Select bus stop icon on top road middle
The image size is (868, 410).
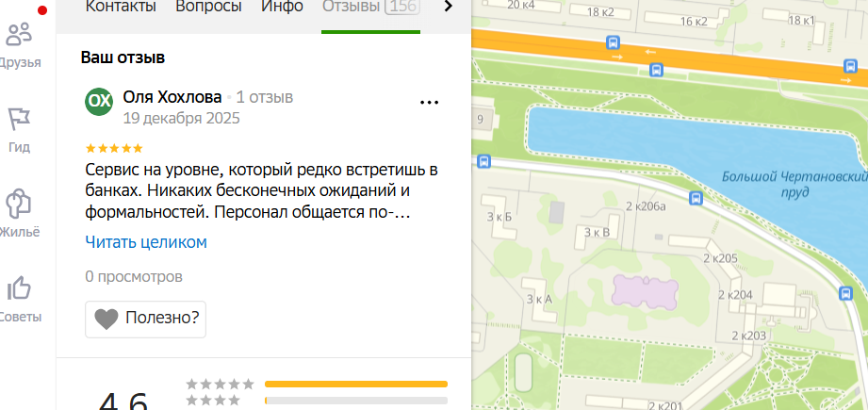point(613,42)
